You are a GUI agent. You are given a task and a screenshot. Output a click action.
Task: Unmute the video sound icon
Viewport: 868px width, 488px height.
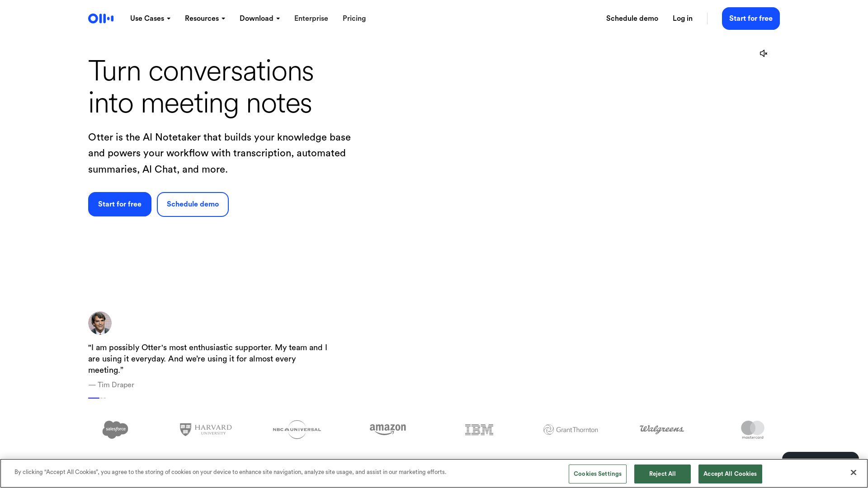pos(764,53)
